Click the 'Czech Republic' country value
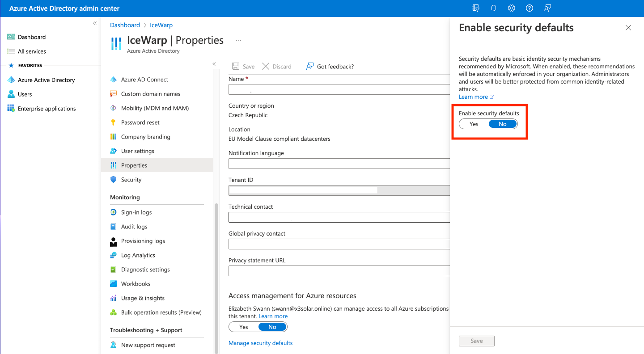644x354 pixels. coord(248,115)
